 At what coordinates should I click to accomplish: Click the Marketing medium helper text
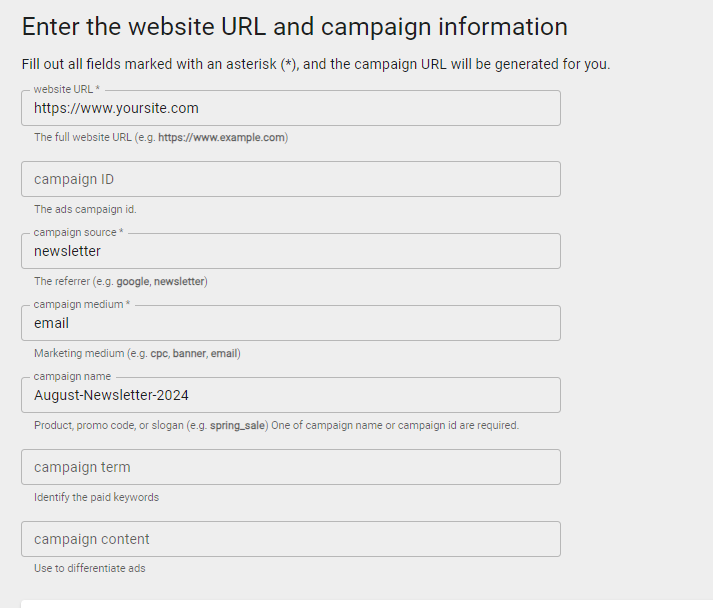pyautogui.click(x=137, y=354)
